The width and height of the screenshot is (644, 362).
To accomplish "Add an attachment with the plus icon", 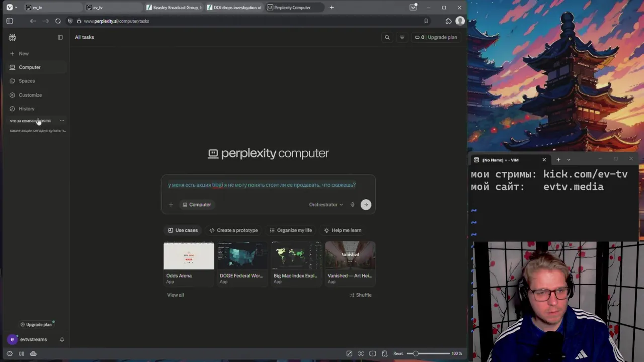I will (171, 205).
